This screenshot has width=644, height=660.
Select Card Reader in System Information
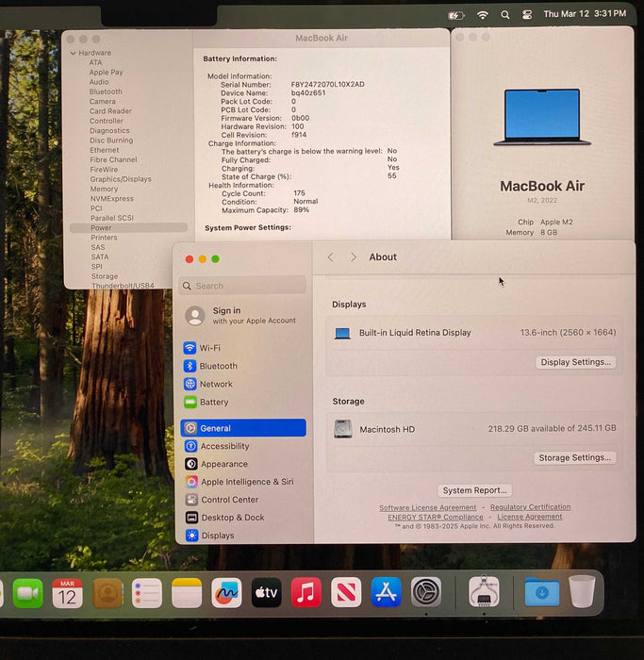pyautogui.click(x=110, y=111)
